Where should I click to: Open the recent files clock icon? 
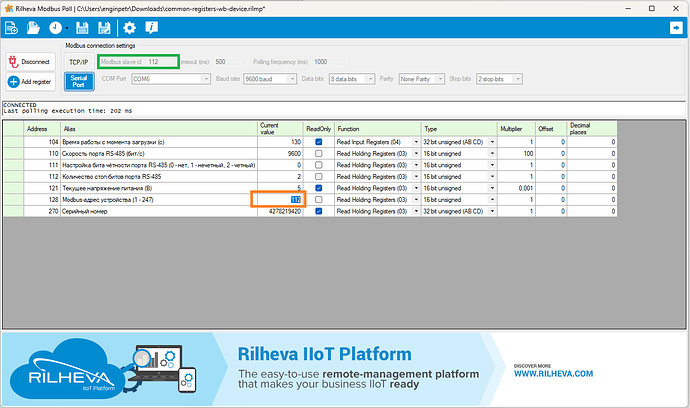coord(54,28)
